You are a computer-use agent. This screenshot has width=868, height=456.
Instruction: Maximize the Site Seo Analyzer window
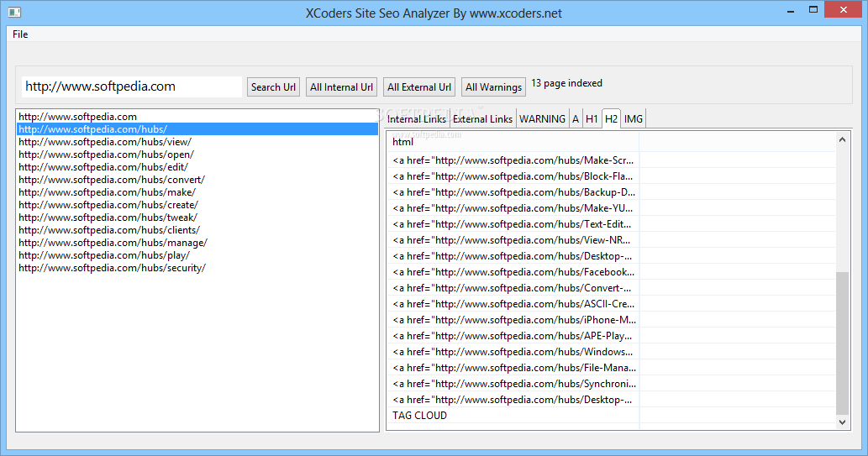pyautogui.click(x=813, y=9)
